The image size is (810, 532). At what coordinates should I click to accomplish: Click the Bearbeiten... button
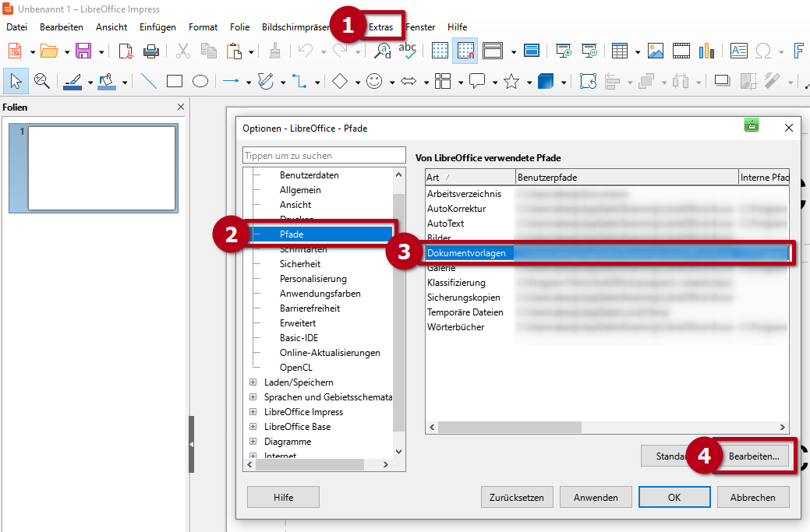753,456
